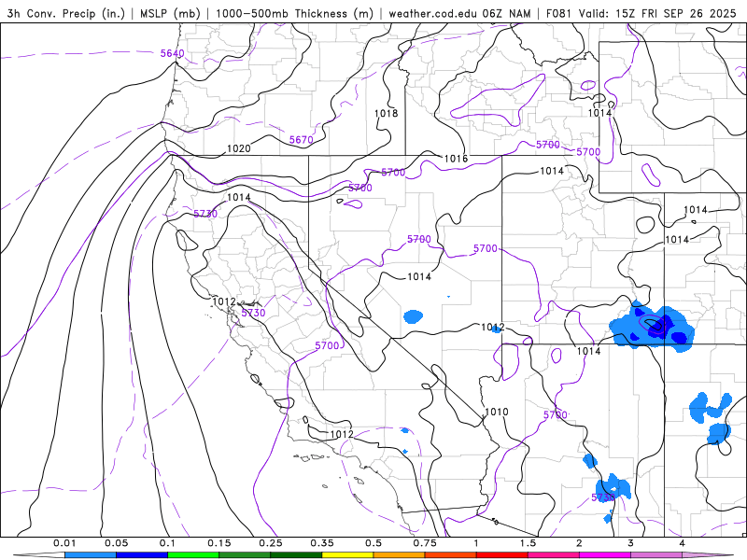The width and height of the screenshot is (747, 560).
Task: Choose the red 1 inch legend swatch
Action: pos(502,555)
